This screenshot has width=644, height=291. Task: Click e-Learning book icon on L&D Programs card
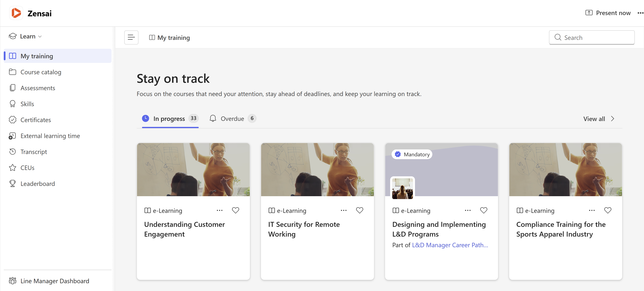pyautogui.click(x=395, y=211)
